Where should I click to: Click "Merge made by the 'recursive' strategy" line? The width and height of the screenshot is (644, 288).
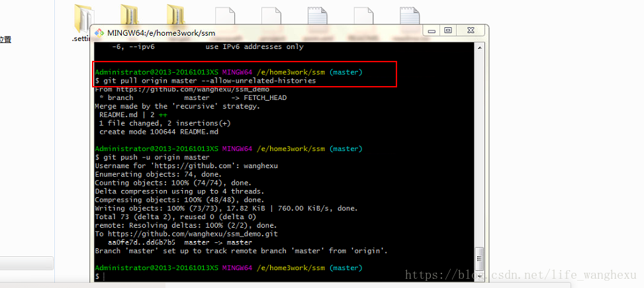click(177, 107)
